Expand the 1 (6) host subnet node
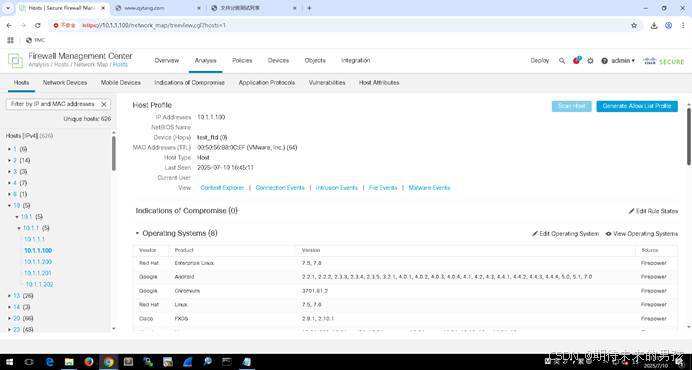 9,149
